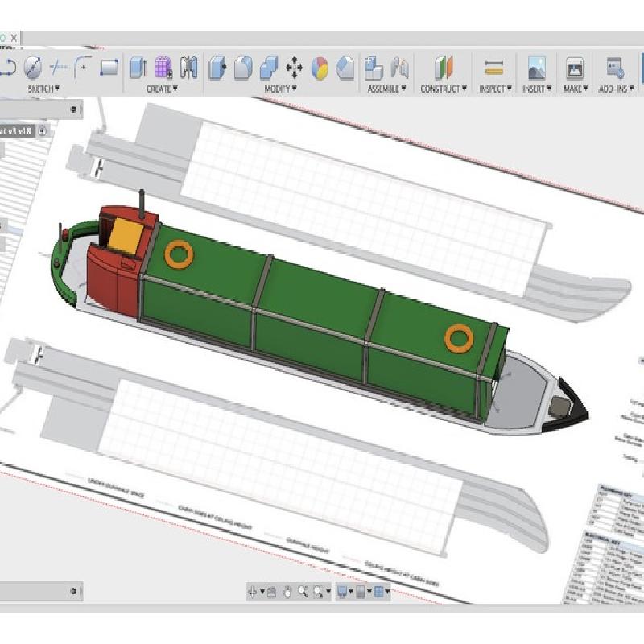The width and height of the screenshot is (644, 644).
Task: Click the Move/Copy arrows icon
Action: [x=294, y=68]
